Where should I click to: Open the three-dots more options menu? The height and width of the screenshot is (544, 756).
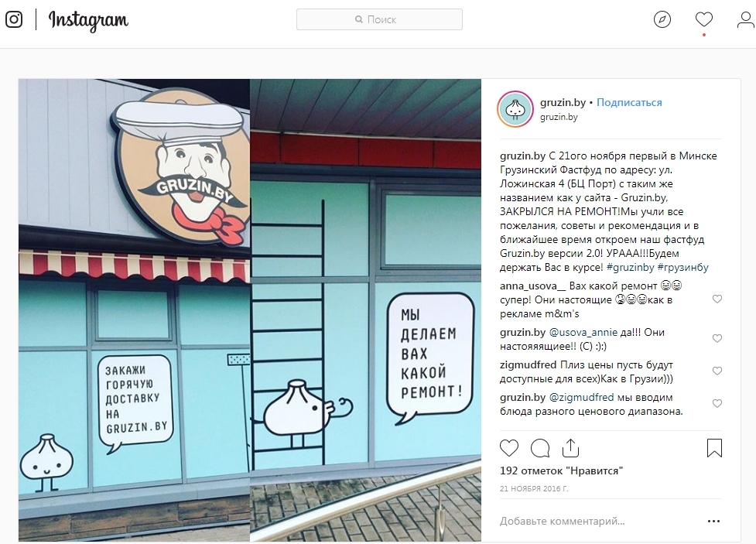pyautogui.click(x=713, y=521)
